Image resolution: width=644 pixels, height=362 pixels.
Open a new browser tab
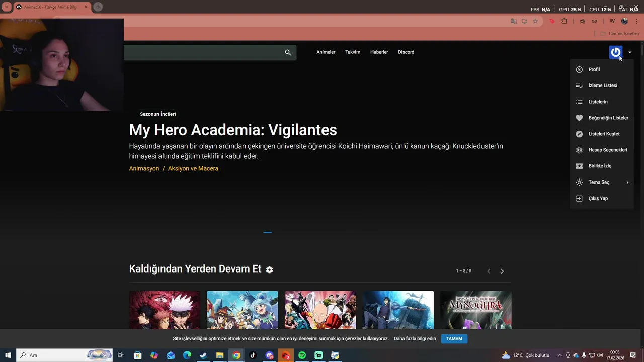coord(98,7)
